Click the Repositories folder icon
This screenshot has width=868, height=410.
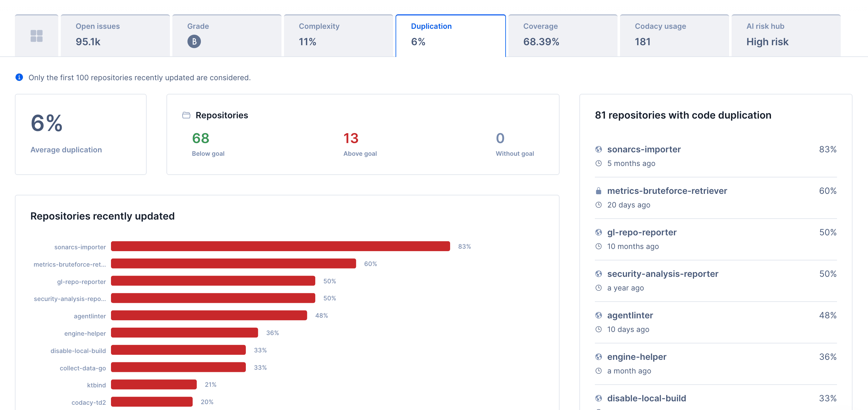[x=186, y=115]
